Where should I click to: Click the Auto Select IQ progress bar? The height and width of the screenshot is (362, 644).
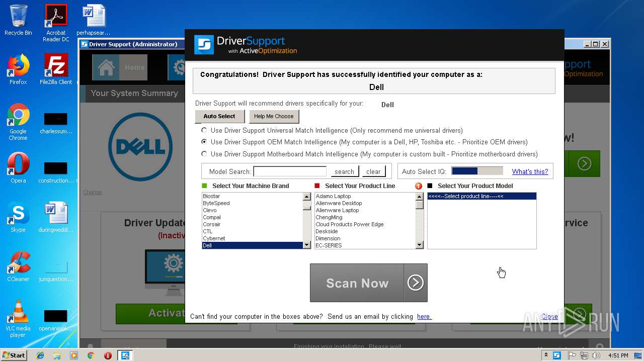(477, 171)
